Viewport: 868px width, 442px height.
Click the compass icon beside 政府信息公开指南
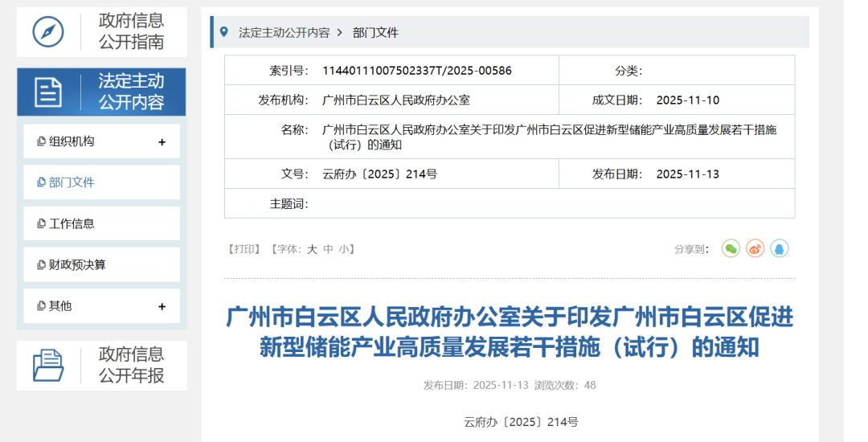click(x=48, y=32)
